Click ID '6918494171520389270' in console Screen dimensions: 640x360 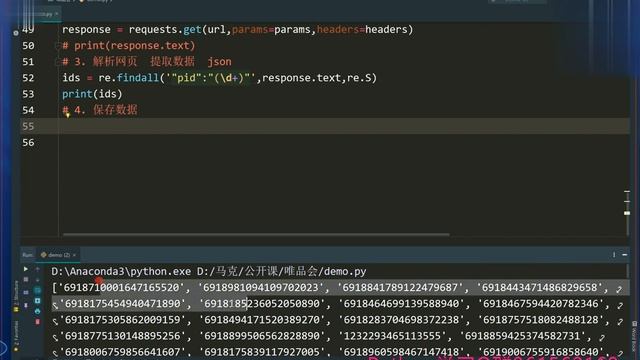click(262, 320)
